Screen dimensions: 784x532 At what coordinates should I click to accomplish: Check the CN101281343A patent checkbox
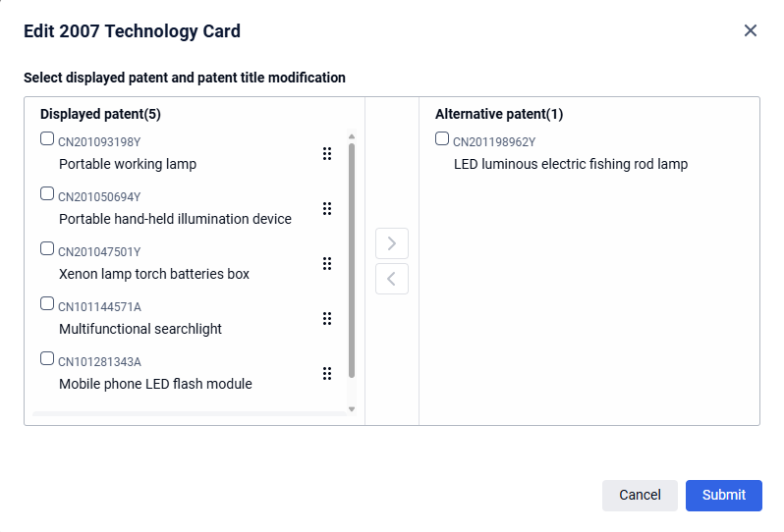click(x=47, y=359)
